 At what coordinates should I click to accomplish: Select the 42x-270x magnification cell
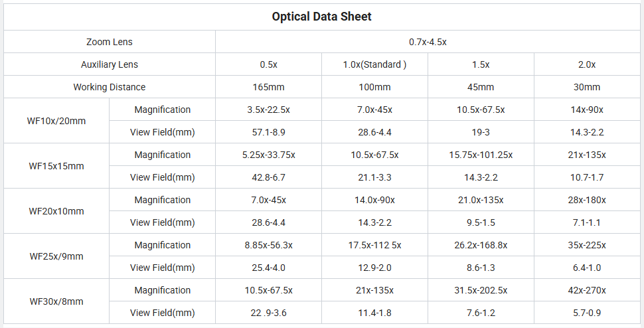pyautogui.click(x=586, y=290)
